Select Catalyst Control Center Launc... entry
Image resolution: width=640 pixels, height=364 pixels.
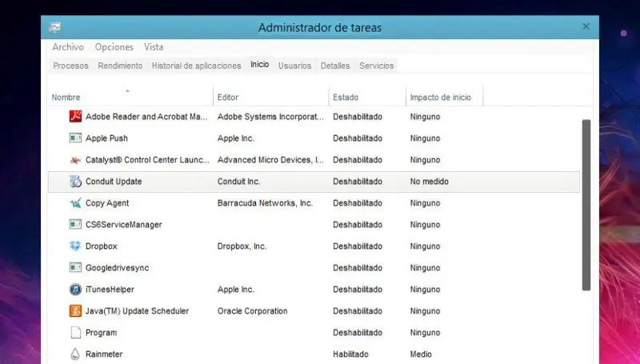[147, 160]
